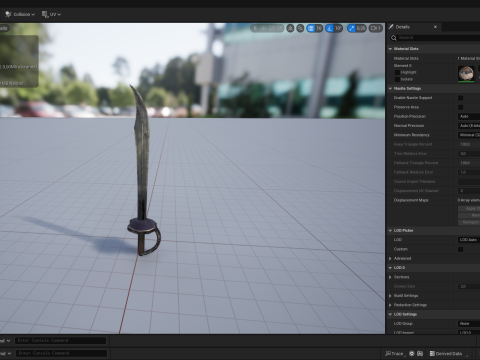The image size is (480, 360).
Task: Open the camera speed setting
Action: coord(375,28)
